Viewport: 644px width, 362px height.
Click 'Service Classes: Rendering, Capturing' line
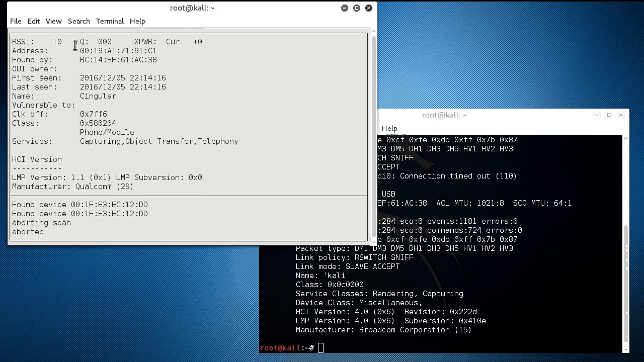(379, 294)
